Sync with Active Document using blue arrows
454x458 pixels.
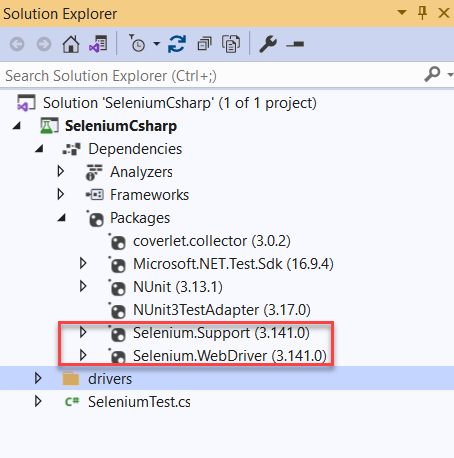tap(177, 44)
